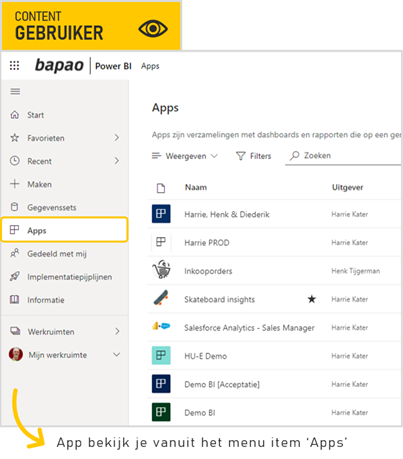Open Gedeeld met mij in the sidebar
403x459 pixels.
64,253
